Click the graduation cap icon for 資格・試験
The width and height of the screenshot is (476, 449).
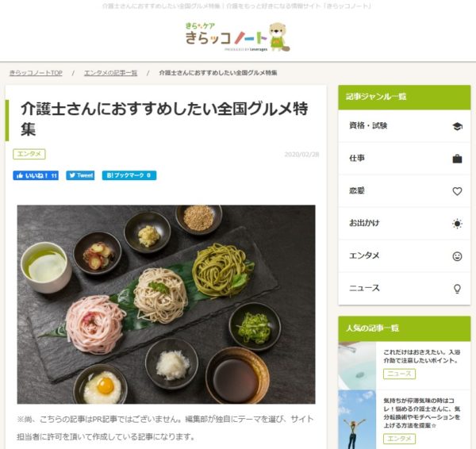[x=457, y=126]
